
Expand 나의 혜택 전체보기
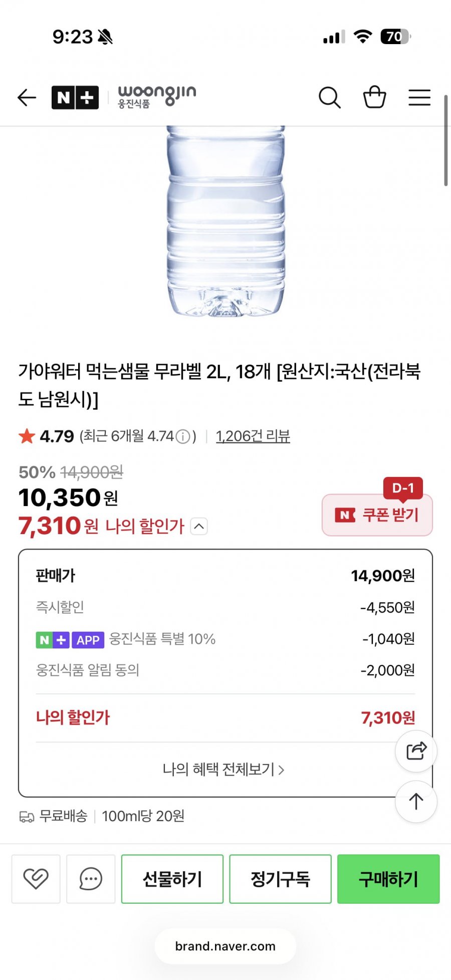pyautogui.click(x=223, y=769)
